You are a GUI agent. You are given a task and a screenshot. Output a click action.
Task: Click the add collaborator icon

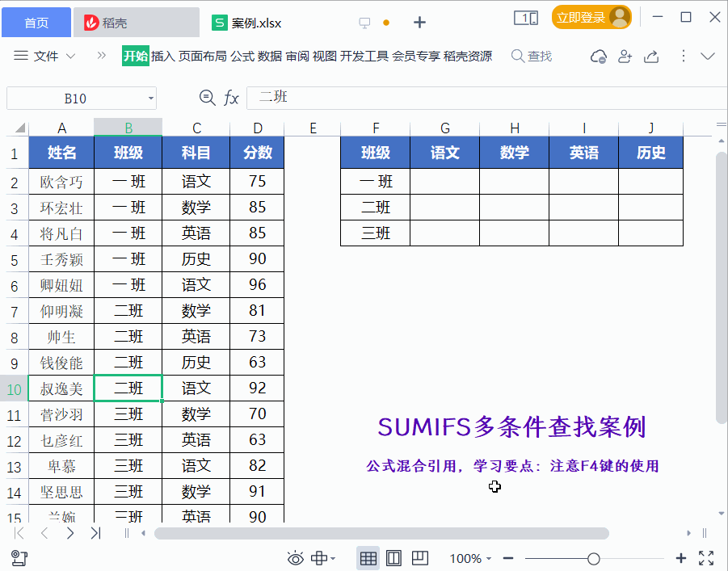coord(625,57)
